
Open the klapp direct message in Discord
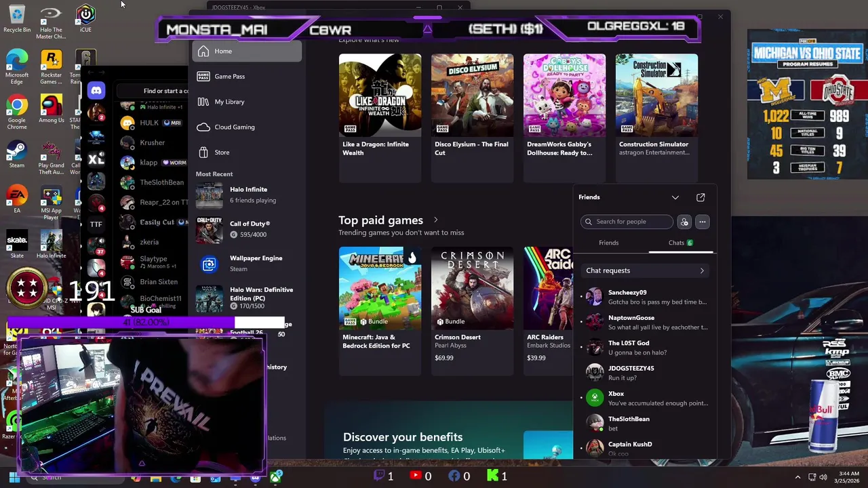154,163
